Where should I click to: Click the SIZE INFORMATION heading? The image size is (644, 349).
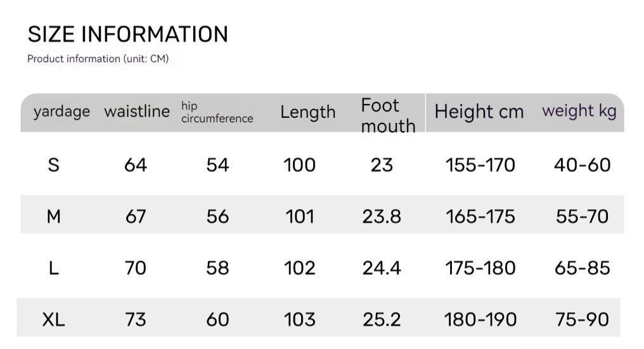[x=128, y=34]
